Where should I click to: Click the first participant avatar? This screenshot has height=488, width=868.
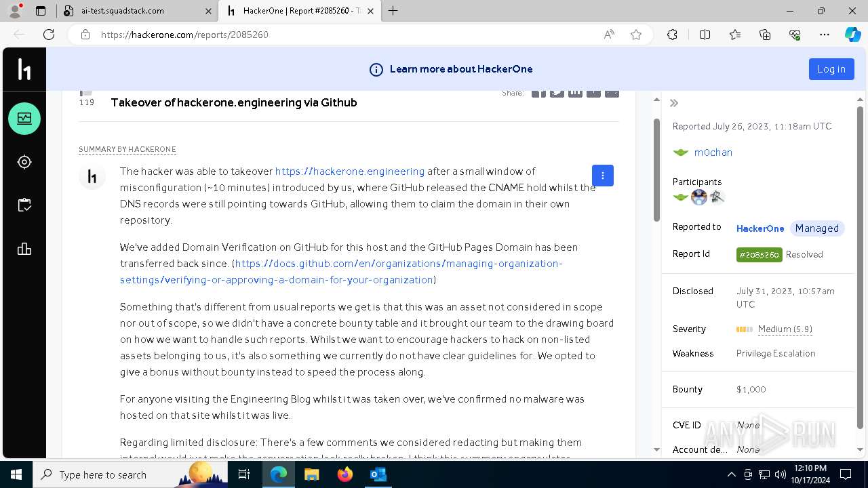click(681, 197)
